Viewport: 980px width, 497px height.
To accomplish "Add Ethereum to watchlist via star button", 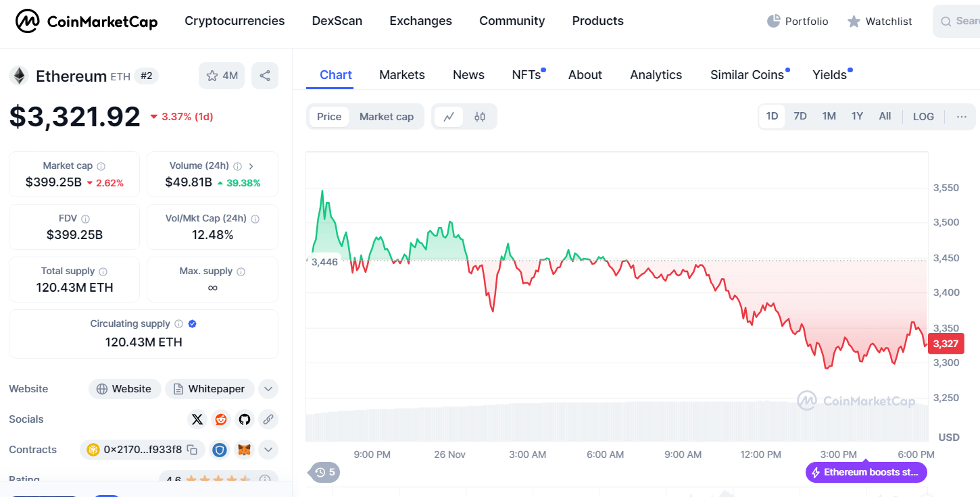I will click(222, 76).
